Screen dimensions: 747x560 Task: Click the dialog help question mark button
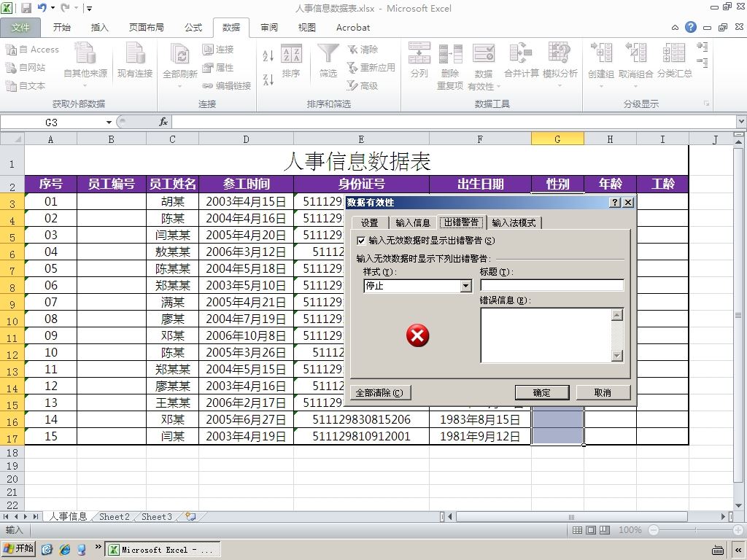(615, 203)
